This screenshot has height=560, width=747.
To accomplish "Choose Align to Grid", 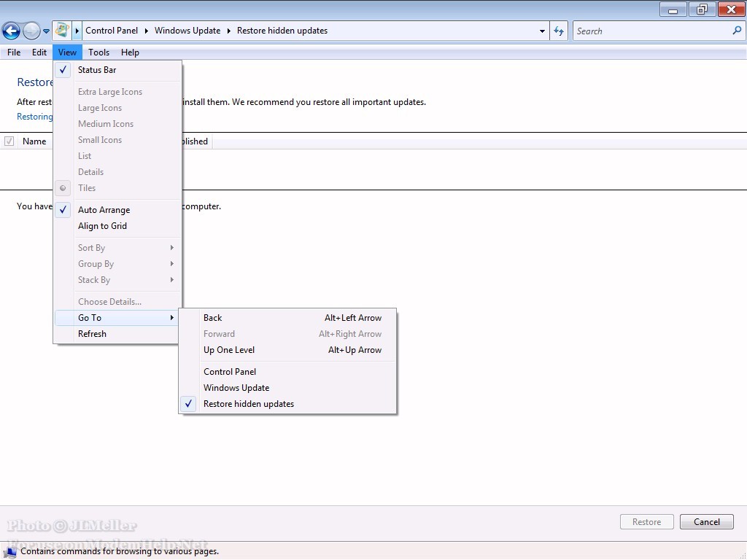I will coord(102,226).
